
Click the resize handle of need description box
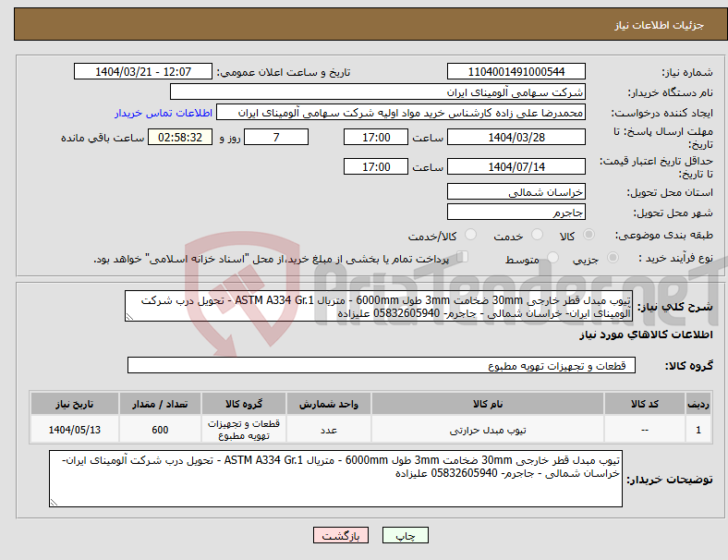pos(129,317)
